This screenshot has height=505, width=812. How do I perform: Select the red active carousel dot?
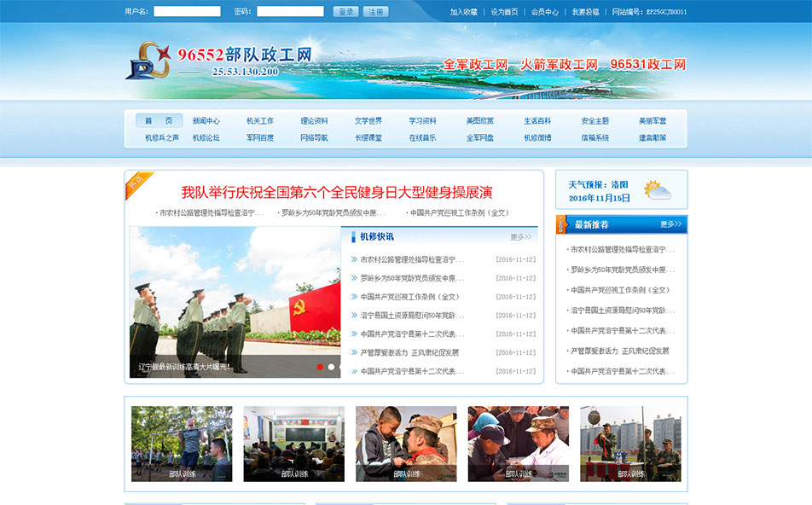(320, 367)
